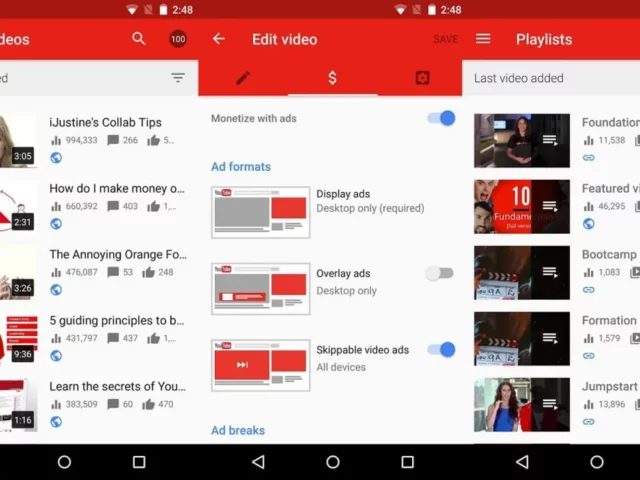Tap link icon under Formation playlist

point(589,356)
